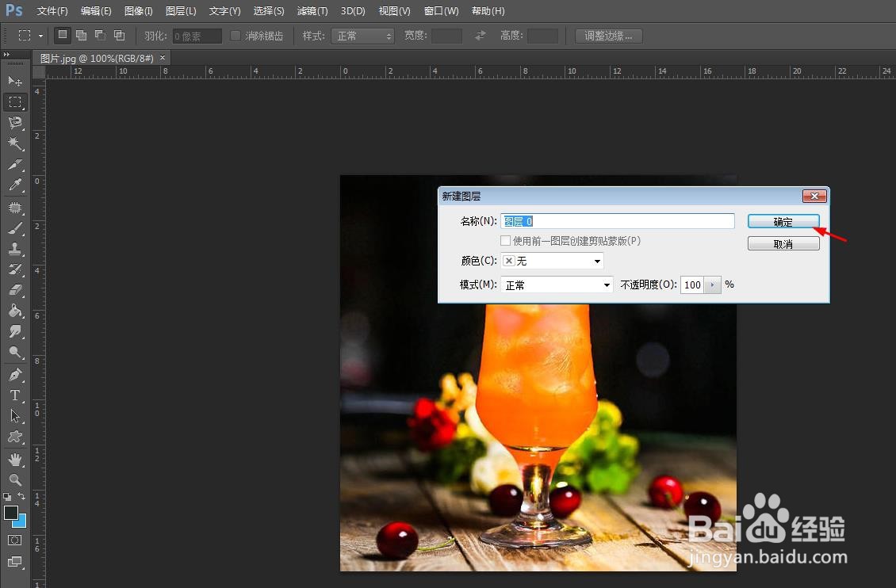Open the 文字(Y) menu
Screen dimensions: 896x588
tap(224, 11)
